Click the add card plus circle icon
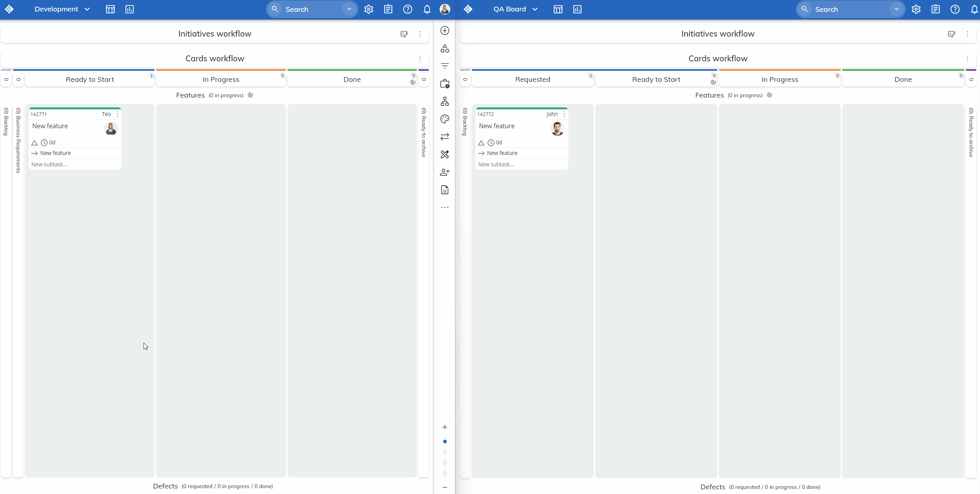Viewport: 980px width, 494px height. click(x=445, y=31)
